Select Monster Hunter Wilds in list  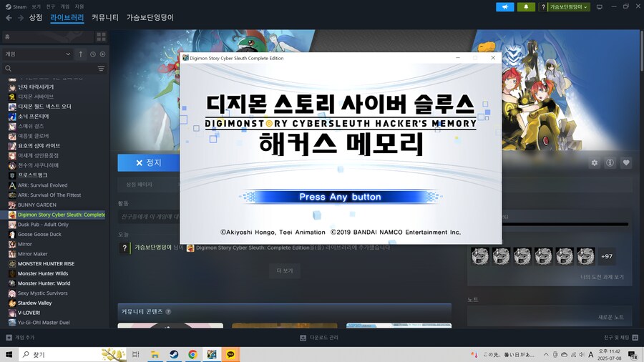point(43,274)
